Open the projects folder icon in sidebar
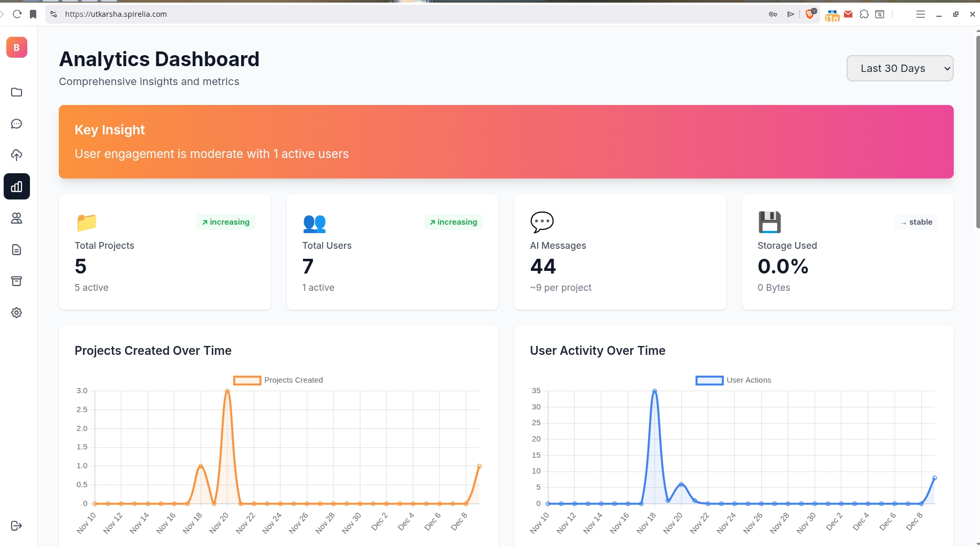The height and width of the screenshot is (547, 980). pos(17,92)
